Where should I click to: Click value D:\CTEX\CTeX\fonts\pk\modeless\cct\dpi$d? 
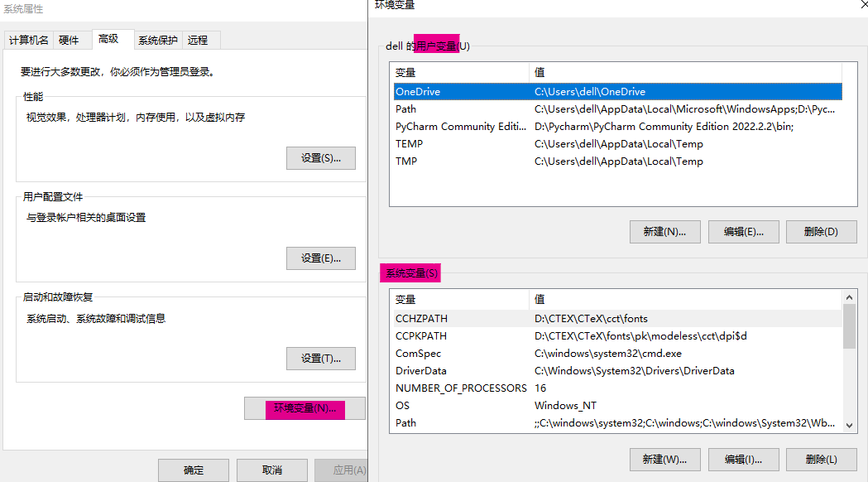tap(640, 336)
